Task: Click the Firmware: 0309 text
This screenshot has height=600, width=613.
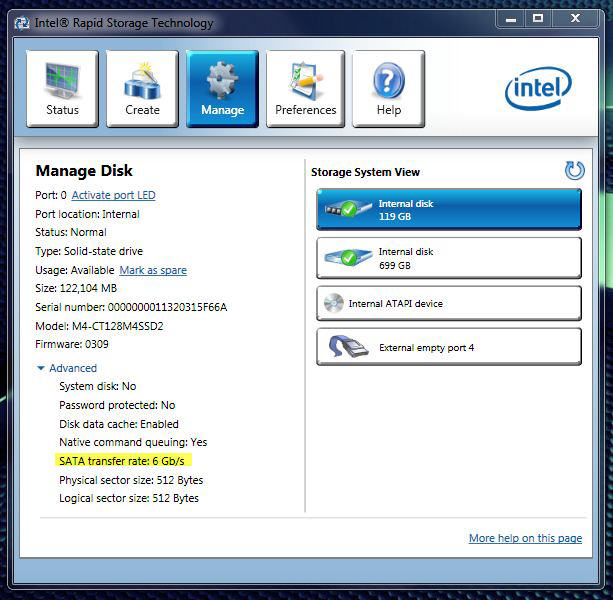Action: coord(72,344)
